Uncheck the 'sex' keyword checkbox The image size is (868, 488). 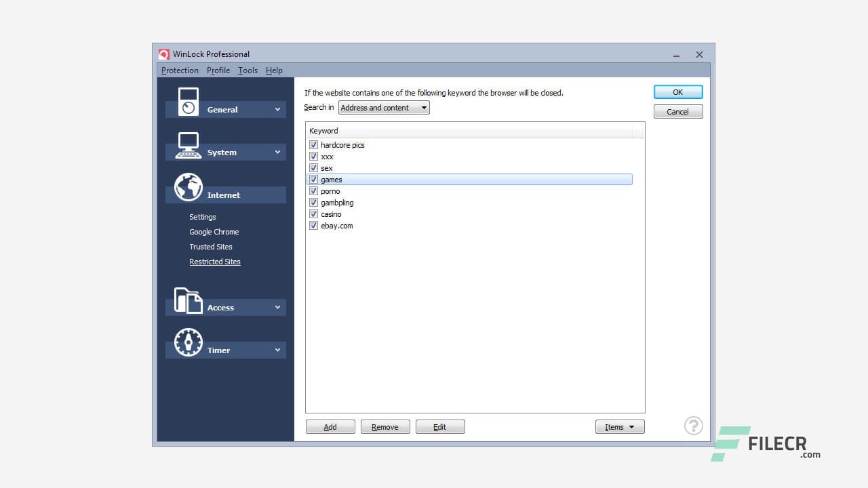point(313,168)
